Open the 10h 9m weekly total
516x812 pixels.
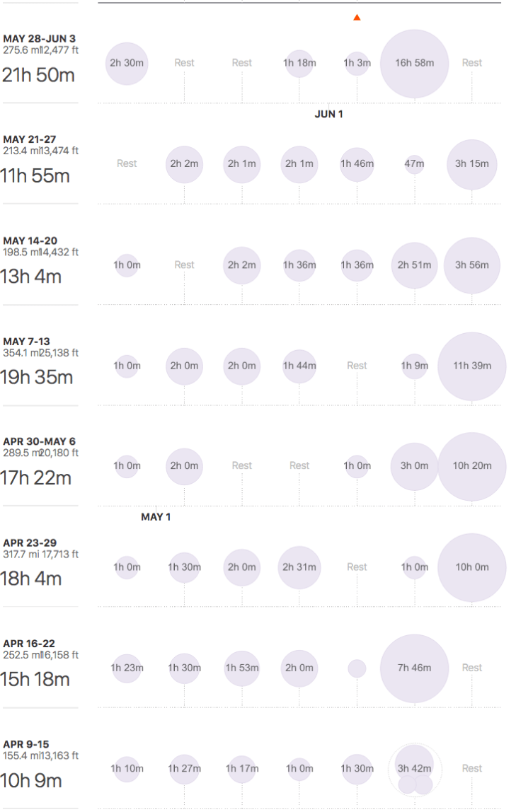coord(32,781)
